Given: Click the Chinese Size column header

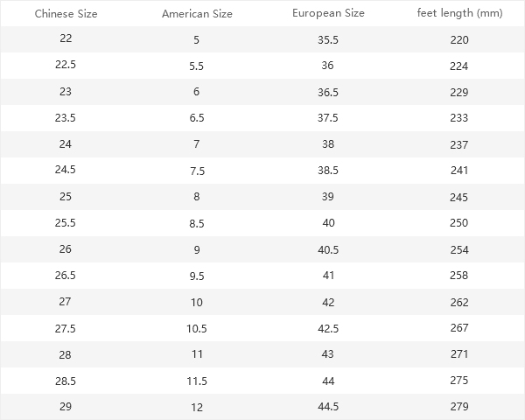Looking at the screenshot, I should [x=66, y=13].
